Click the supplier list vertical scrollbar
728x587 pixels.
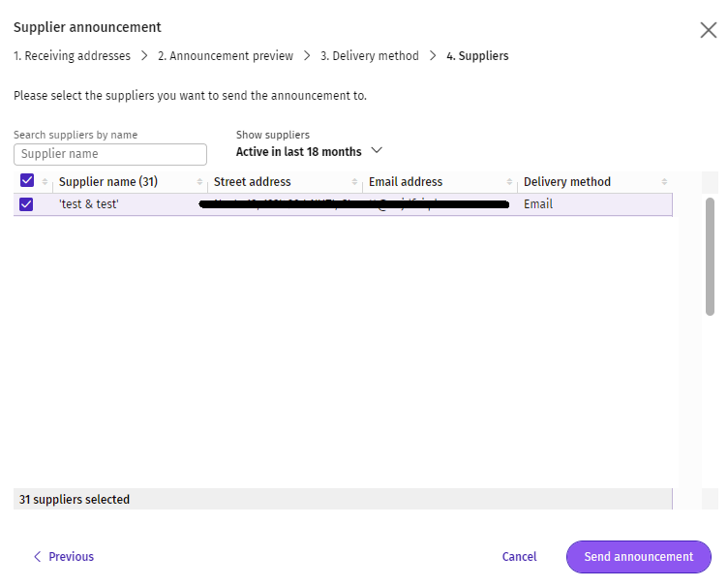coord(710,257)
